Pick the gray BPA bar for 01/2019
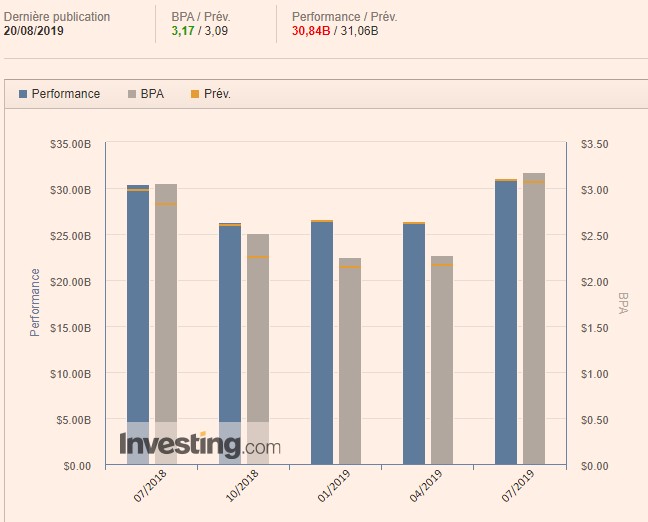 click(350, 360)
